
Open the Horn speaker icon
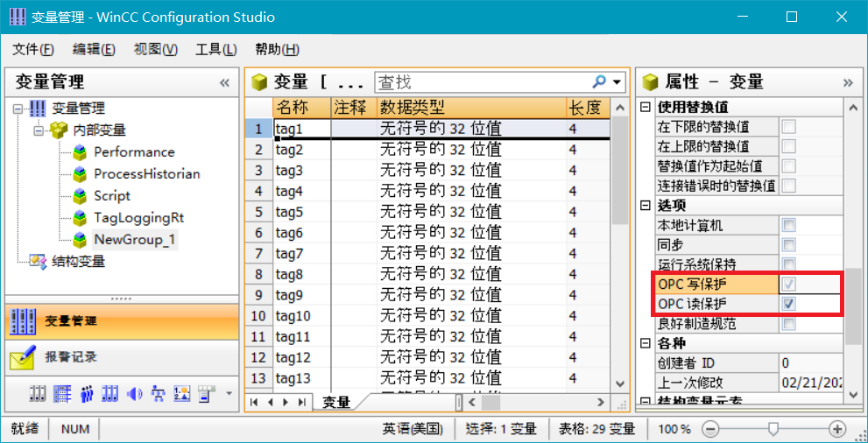point(135,394)
